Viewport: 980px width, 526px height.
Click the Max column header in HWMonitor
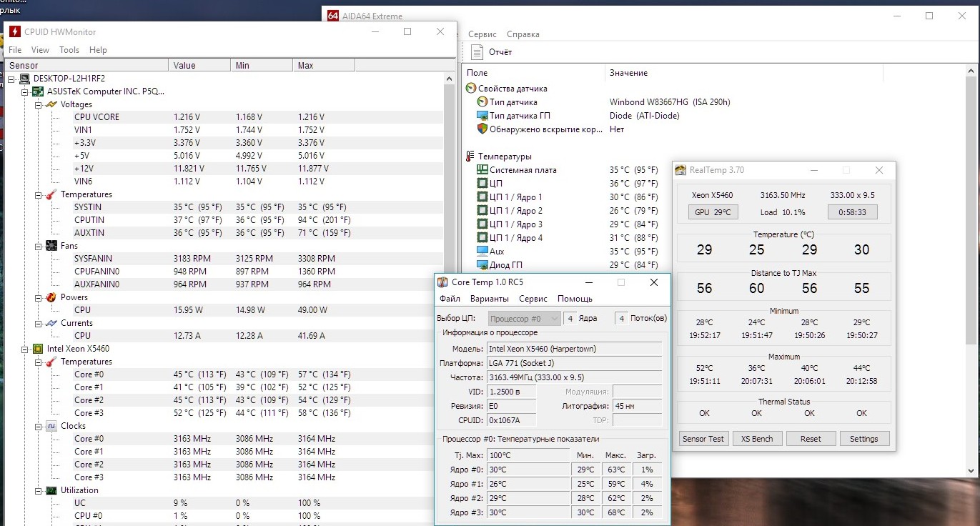click(x=324, y=66)
